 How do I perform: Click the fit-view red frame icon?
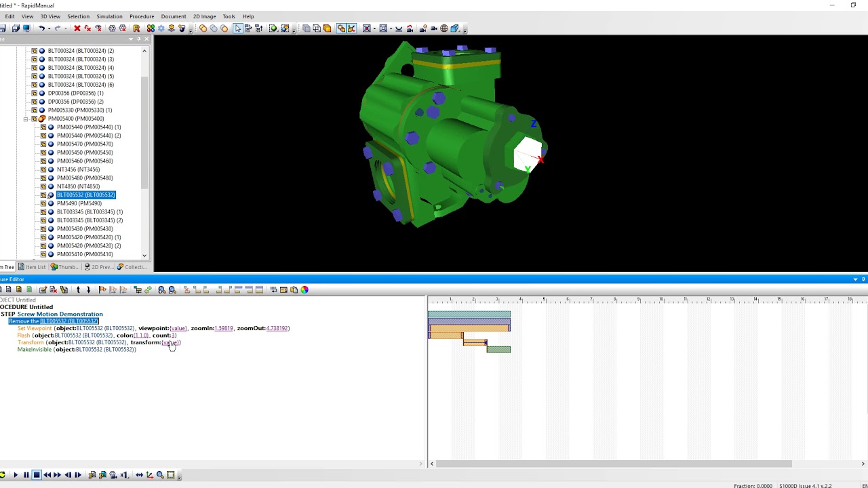367,28
